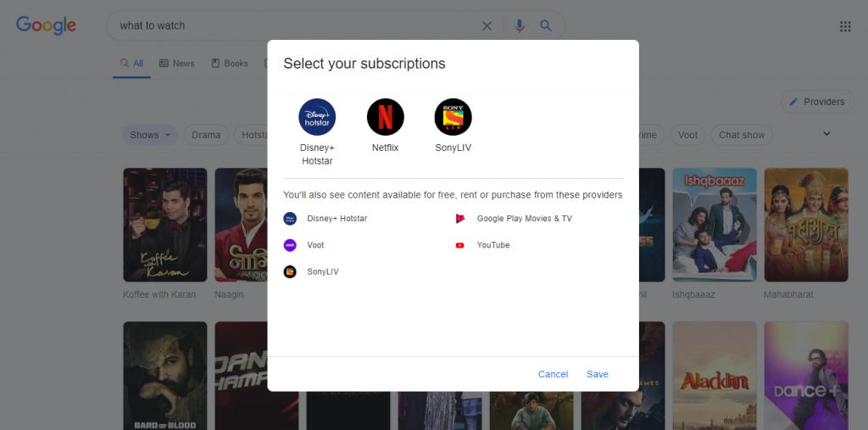
Task: Start voice search with microphone icon
Action: 520,25
